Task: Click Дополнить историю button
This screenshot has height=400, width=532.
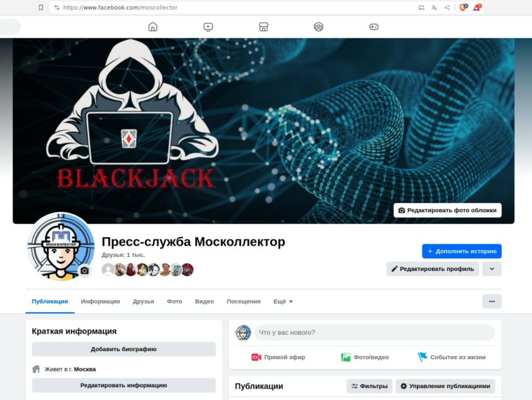Action: 462,251
